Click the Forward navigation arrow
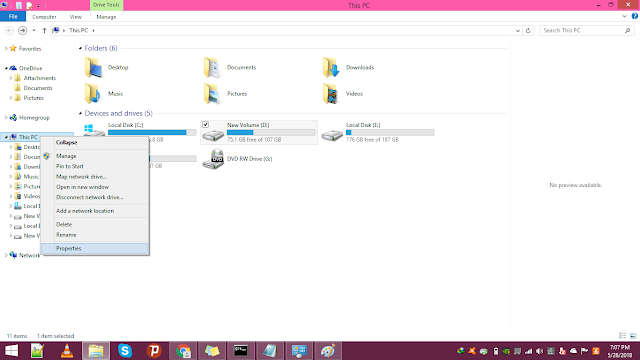The height and width of the screenshot is (360, 640). pyautogui.click(x=22, y=30)
